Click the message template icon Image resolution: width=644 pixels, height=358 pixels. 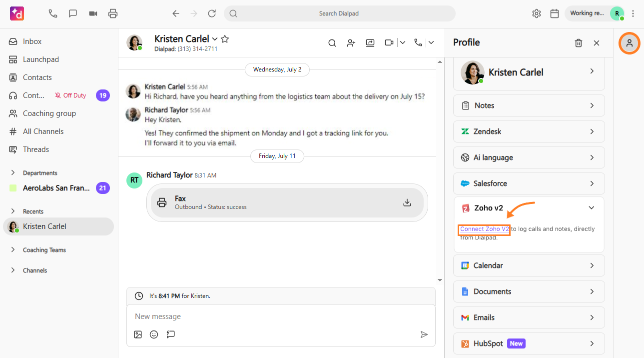171,334
